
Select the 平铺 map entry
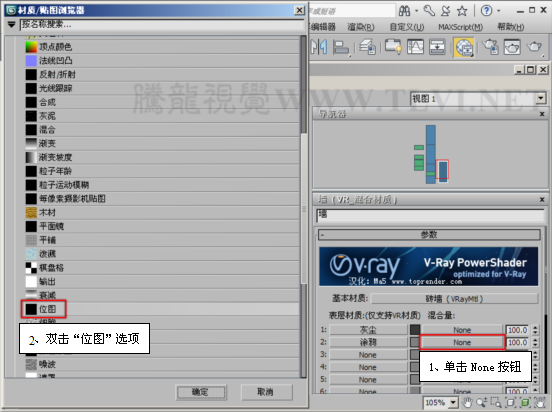pos(162,240)
